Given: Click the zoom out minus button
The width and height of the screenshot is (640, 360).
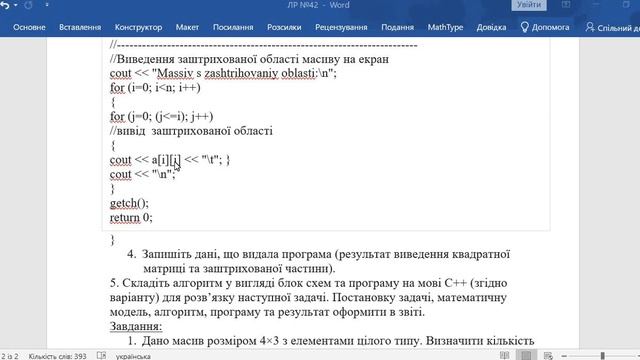Looking at the screenshot, I should pos(564,356).
